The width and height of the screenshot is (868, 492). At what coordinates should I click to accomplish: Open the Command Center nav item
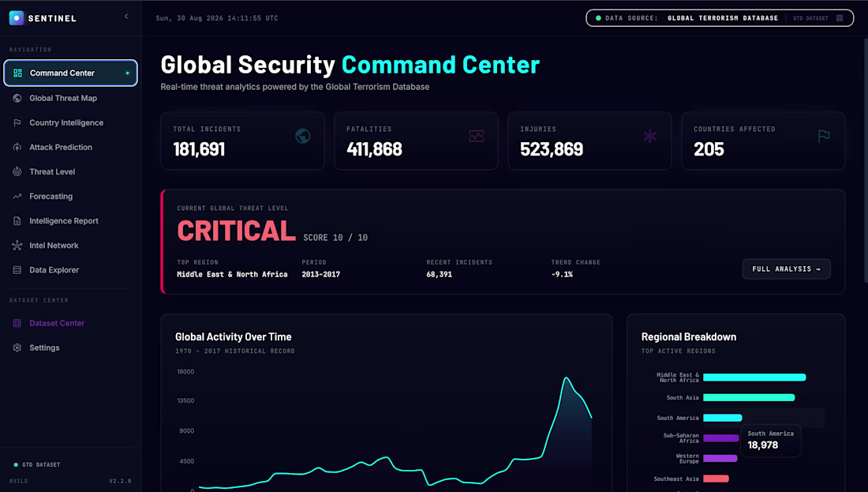pyautogui.click(x=70, y=73)
